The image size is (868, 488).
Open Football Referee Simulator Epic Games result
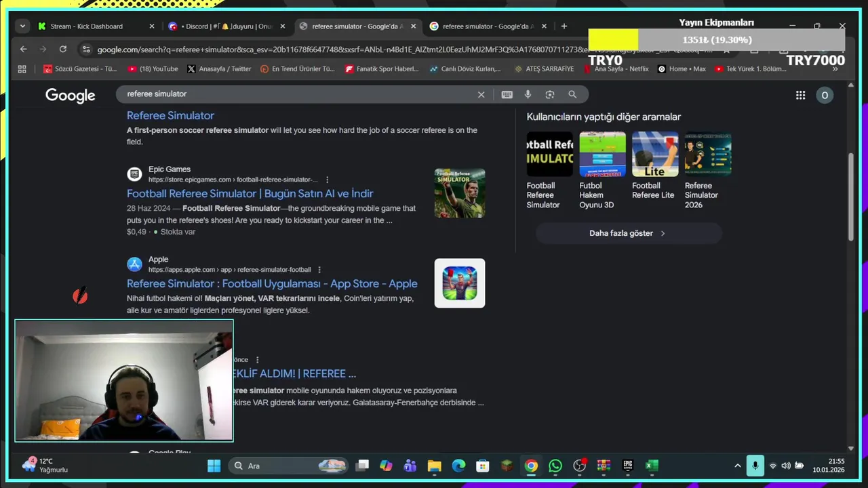click(250, 194)
